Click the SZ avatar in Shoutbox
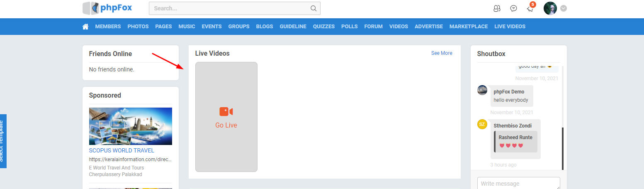Viewport: 644px width, 189px height. [482, 124]
